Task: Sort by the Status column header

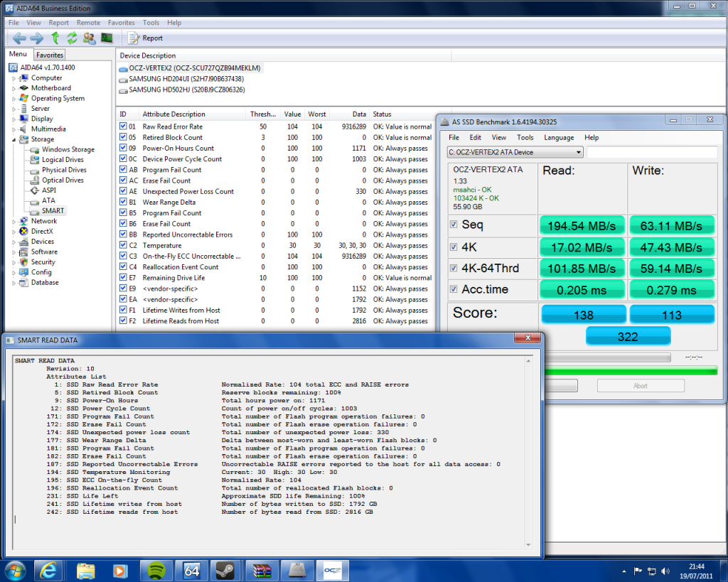Action: [x=382, y=114]
